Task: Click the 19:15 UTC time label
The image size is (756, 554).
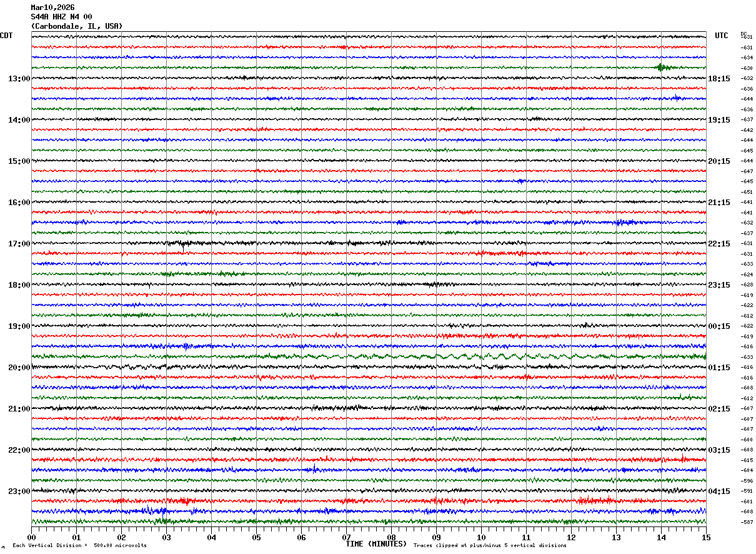Action: [x=719, y=120]
